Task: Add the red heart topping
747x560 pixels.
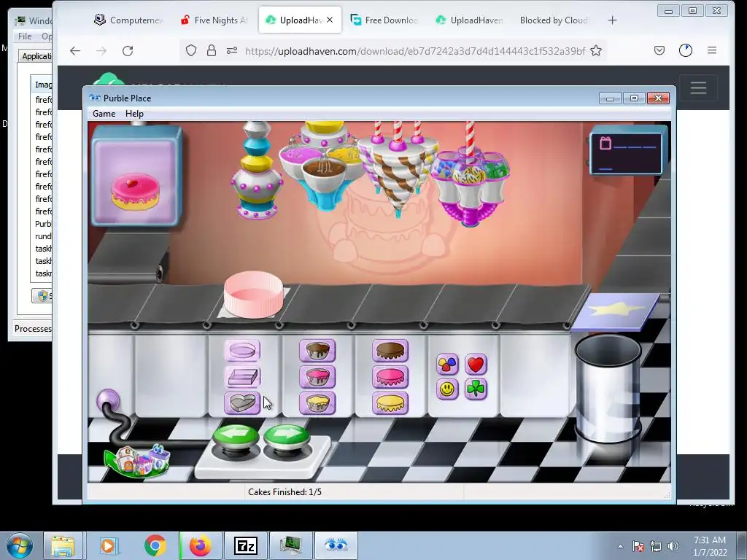Action: (x=476, y=365)
